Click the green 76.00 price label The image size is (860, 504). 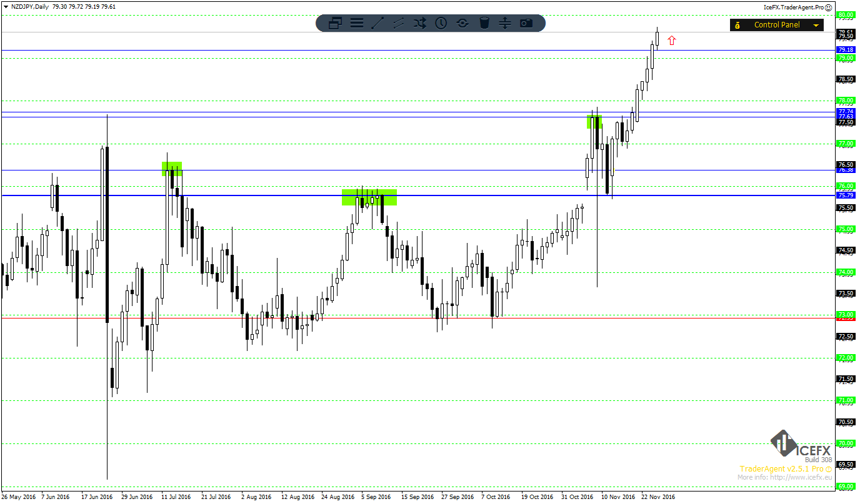click(x=846, y=186)
